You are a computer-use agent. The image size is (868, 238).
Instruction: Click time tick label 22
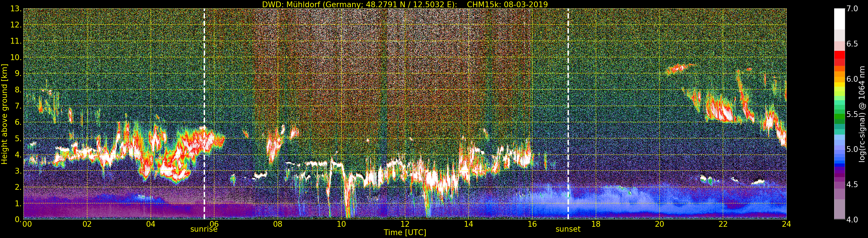(723, 224)
